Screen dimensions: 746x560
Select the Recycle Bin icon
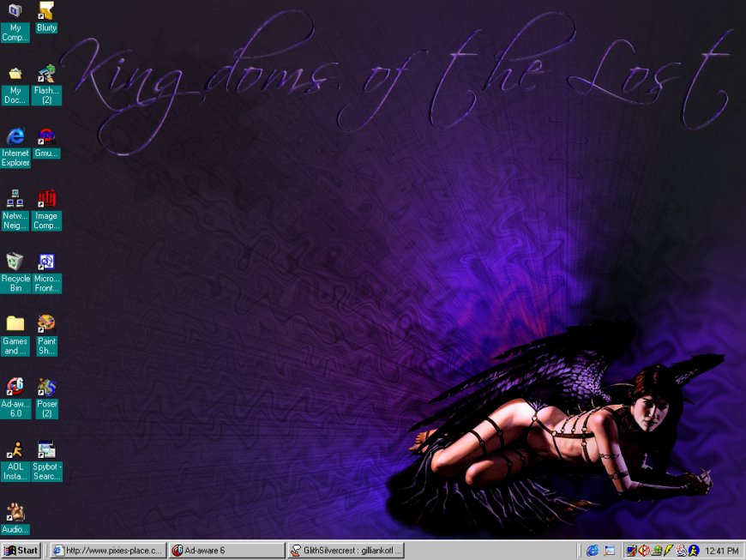15,262
